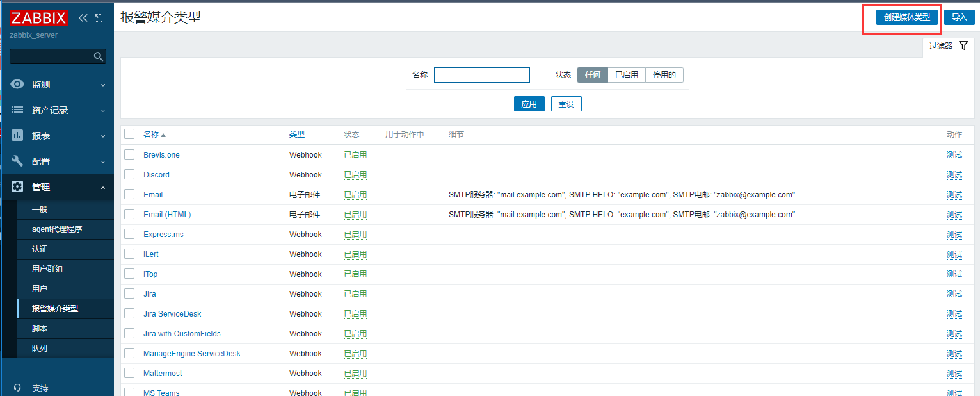Screen dimensions: 980x396
Task: Click the 管理 gear icon
Action: tap(17, 186)
